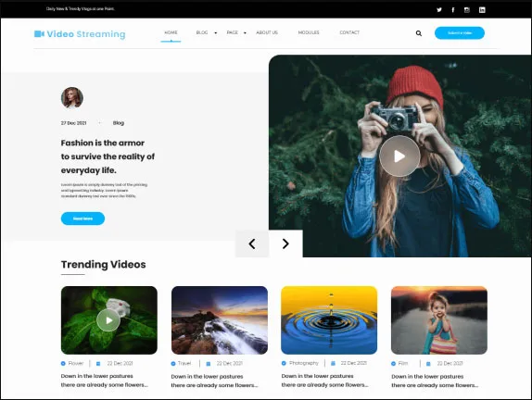Expand the Blog menu dropdown arrow
Image resolution: width=532 pixels, height=400 pixels.
coord(215,33)
